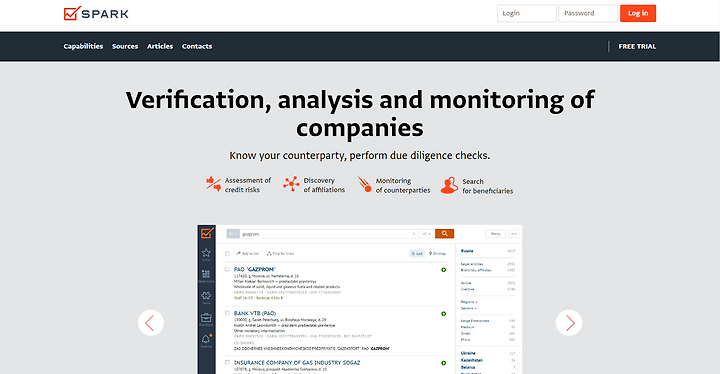The height and width of the screenshot is (374, 720).
Task: Open the RU language dropdown in the preview search bar
Action: tap(233, 234)
